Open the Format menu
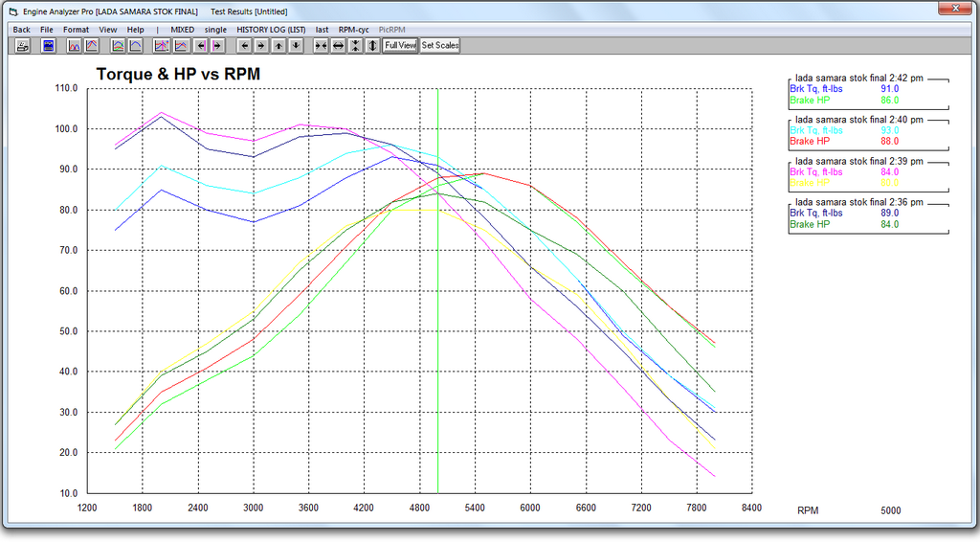The height and width of the screenshot is (542, 980). (x=76, y=30)
